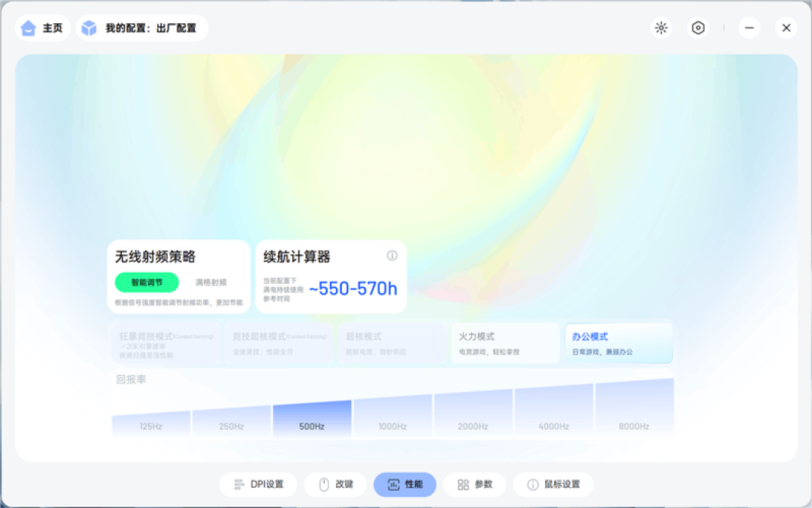Select the 超核模式 card
Image resolution: width=812 pixels, height=508 pixels.
point(392,344)
